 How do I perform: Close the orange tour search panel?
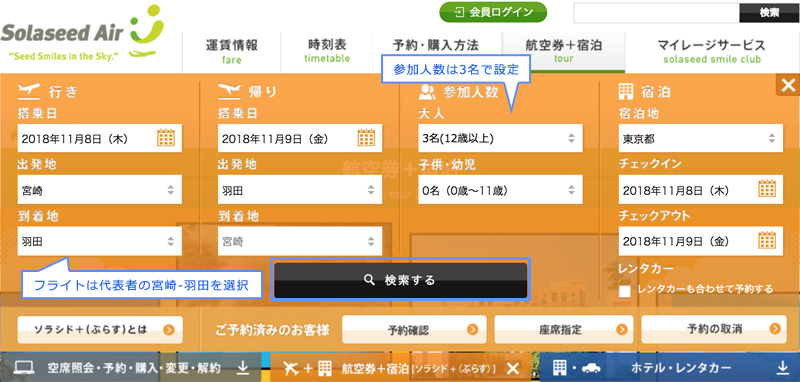pos(788,85)
